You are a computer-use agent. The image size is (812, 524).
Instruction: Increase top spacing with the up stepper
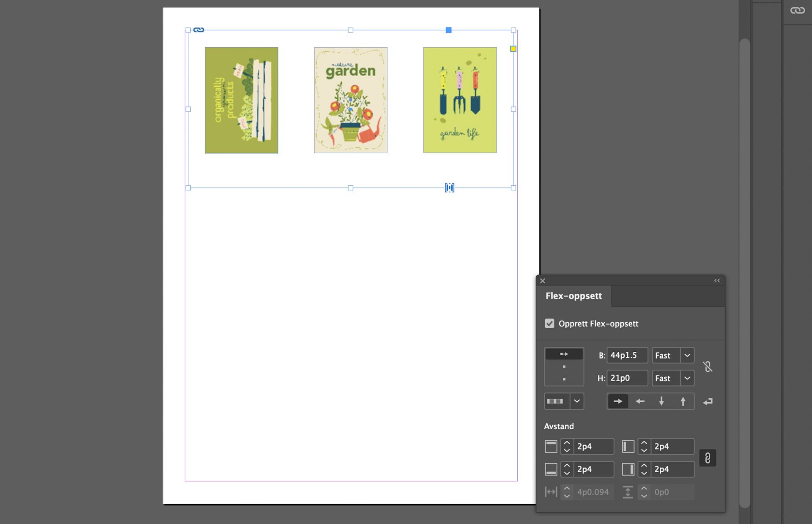click(x=567, y=443)
